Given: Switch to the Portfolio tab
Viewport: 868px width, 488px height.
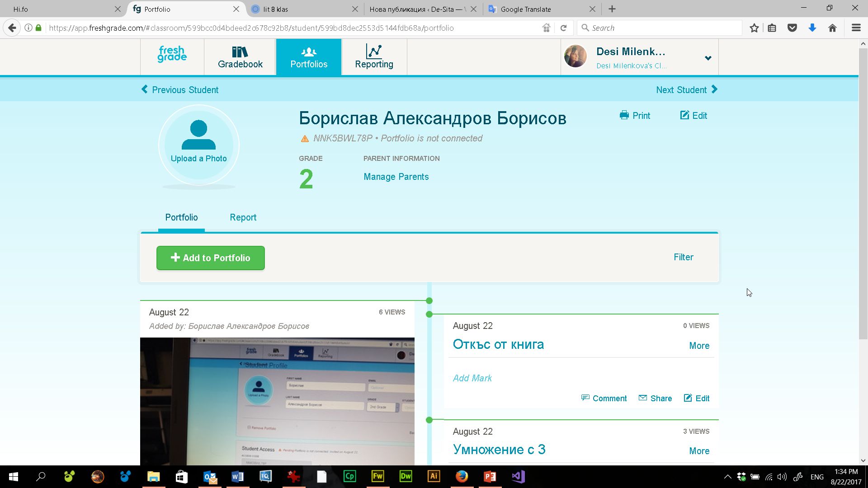Looking at the screenshot, I should click(181, 217).
